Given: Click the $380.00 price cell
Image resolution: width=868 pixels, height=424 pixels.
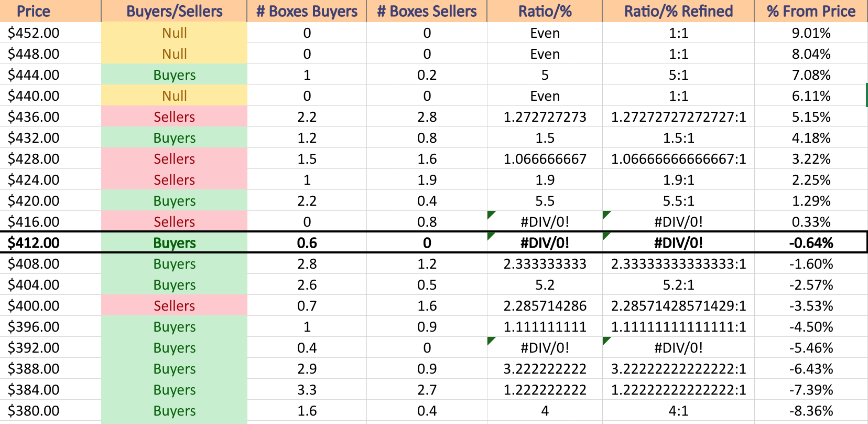Looking at the screenshot, I should 50,410.
